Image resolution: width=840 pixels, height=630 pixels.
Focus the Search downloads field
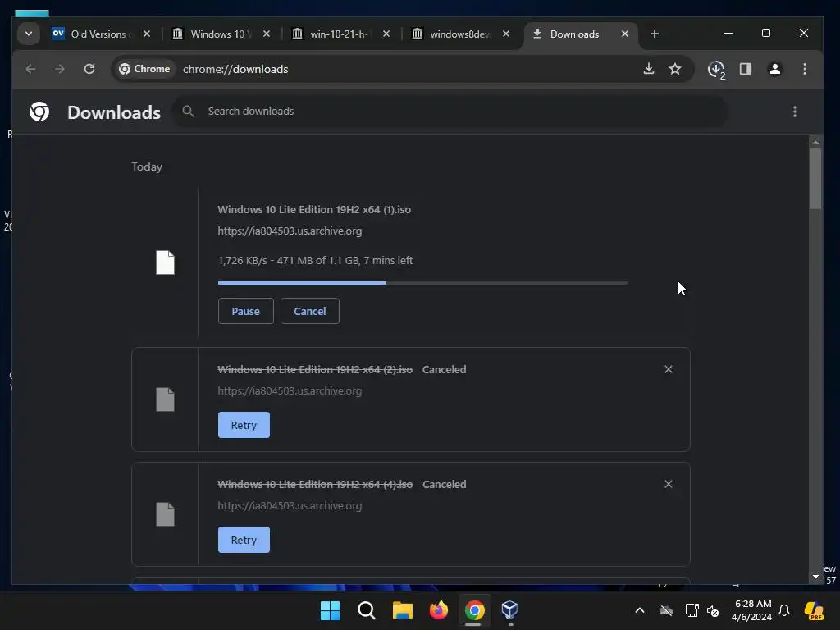click(450, 111)
